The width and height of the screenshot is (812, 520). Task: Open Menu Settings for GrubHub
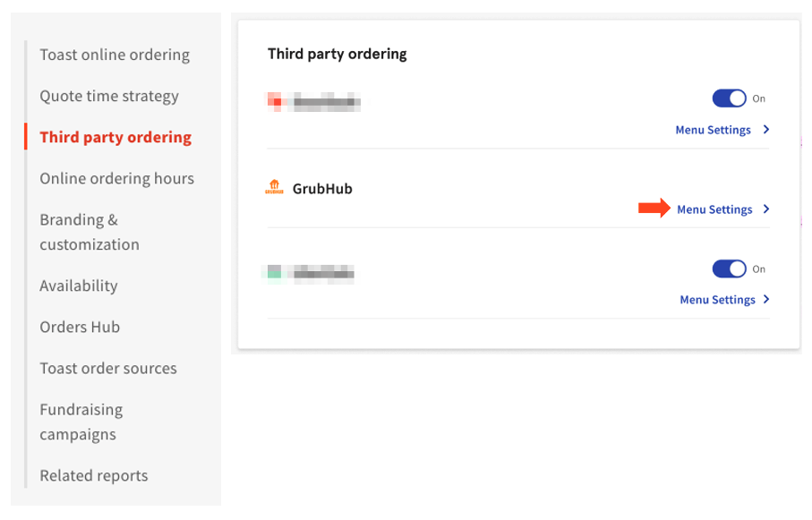714,209
